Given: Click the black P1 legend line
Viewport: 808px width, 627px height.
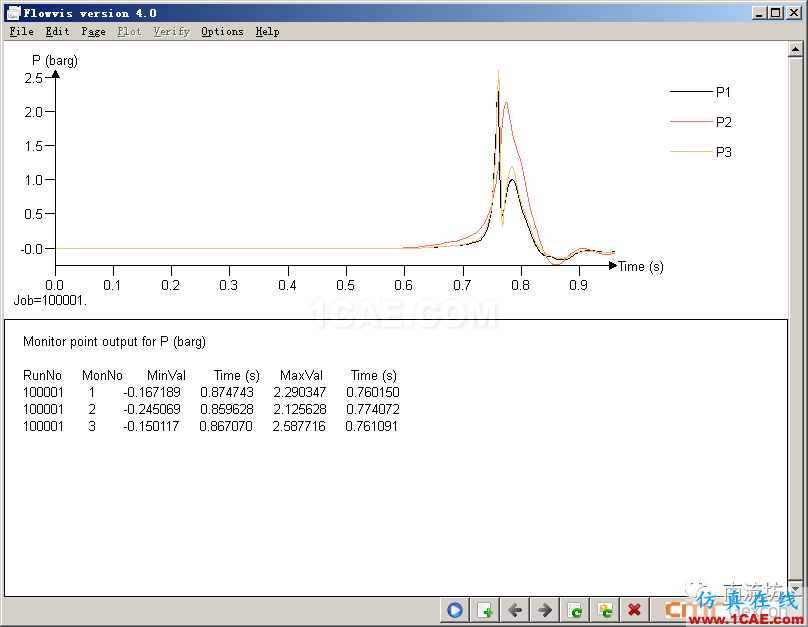Looking at the screenshot, I should click(x=691, y=92).
